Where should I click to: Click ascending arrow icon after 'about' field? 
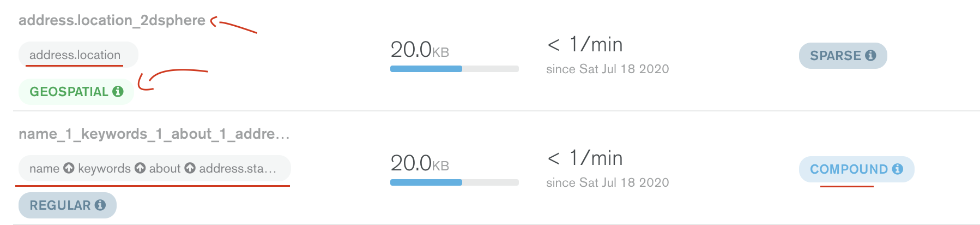(190, 168)
